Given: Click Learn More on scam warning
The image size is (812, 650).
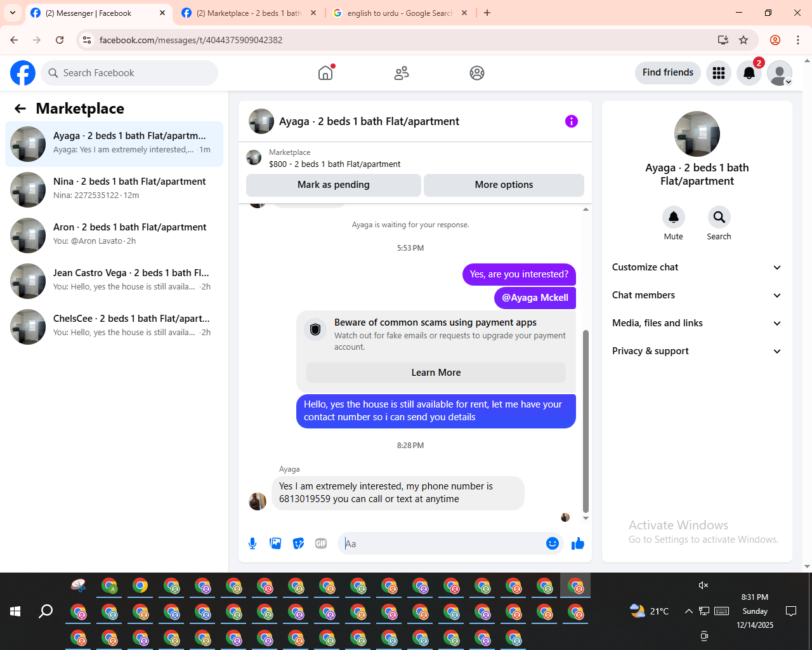Looking at the screenshot, I should point(436,373).
